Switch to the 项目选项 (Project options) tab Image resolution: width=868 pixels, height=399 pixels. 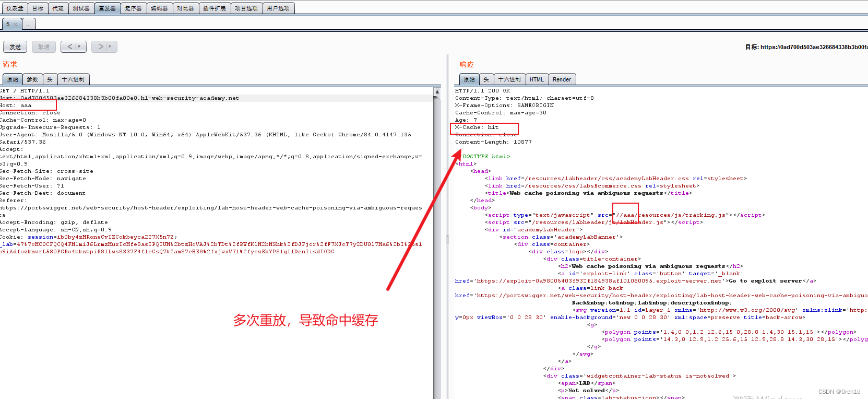[246, 8]
